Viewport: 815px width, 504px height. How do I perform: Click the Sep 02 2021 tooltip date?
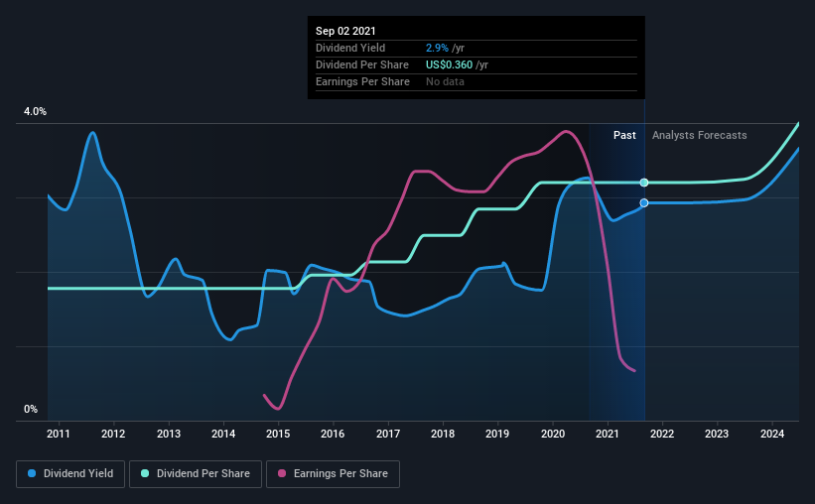(x=345, y=31)
